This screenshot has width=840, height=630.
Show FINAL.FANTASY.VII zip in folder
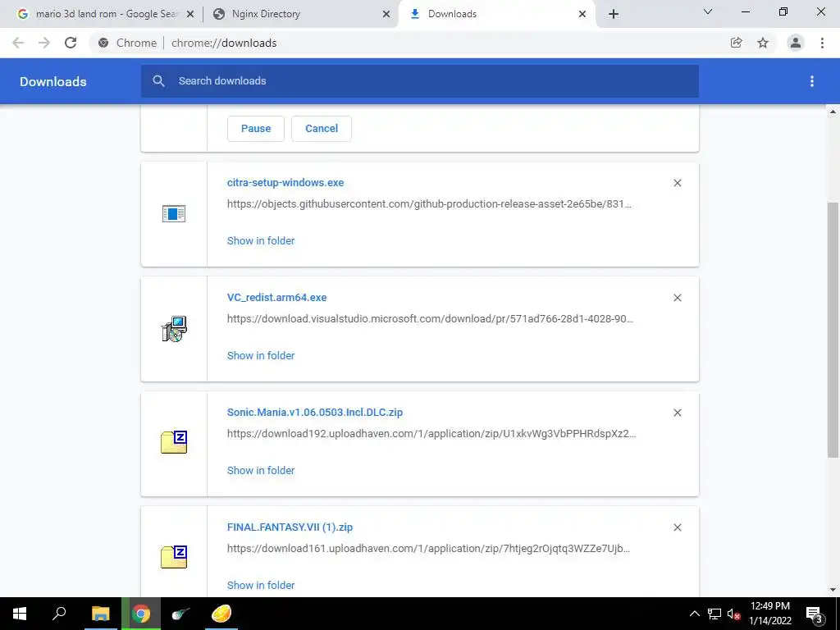(261, 586)
